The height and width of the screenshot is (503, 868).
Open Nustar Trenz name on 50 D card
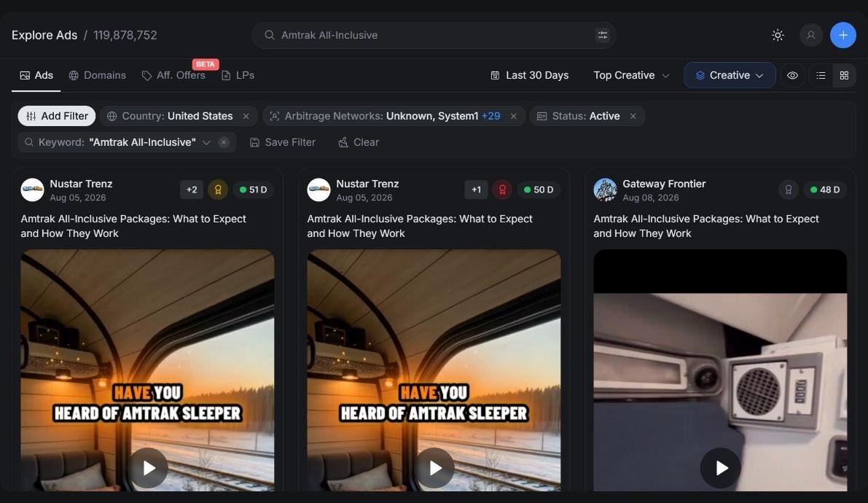tap(367, 184)
